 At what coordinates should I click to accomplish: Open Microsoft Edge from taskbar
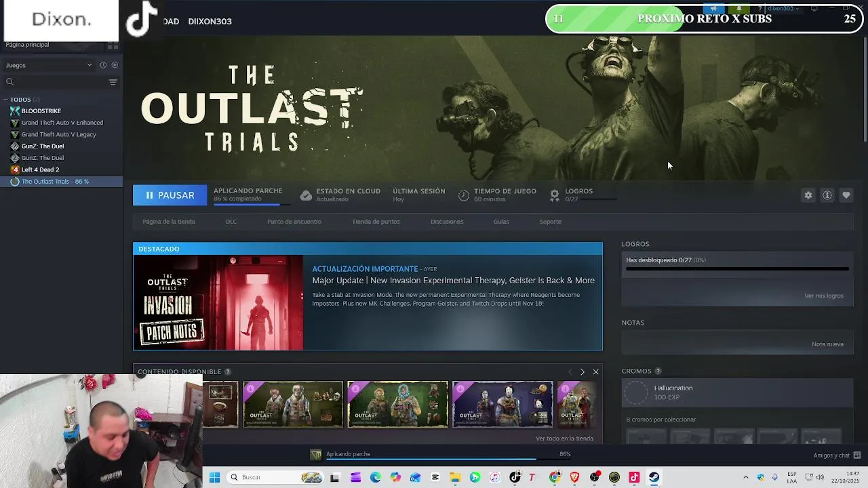click(x=376, y=477)
